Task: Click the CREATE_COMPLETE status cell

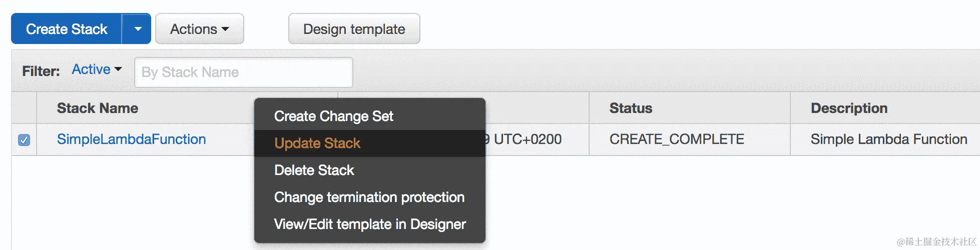Action: (x=677, y=139)
